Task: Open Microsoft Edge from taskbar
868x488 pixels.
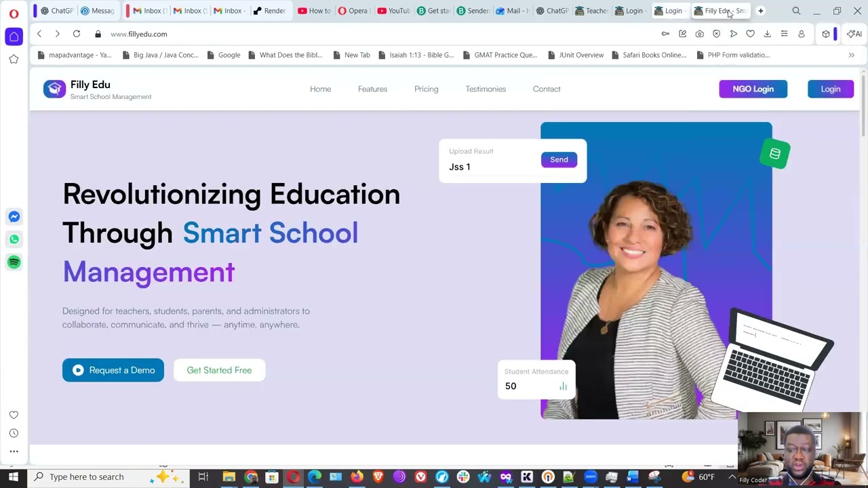Action: (315, 477)
